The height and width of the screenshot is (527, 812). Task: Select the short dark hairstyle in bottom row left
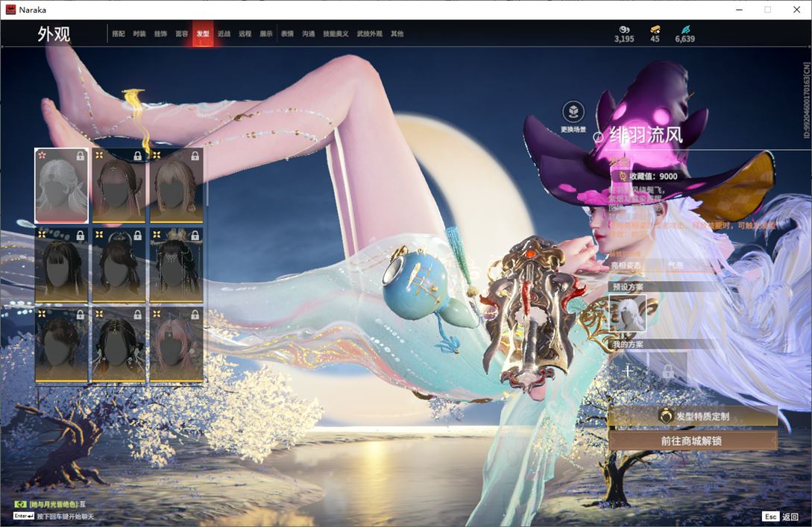pos(62,345)
